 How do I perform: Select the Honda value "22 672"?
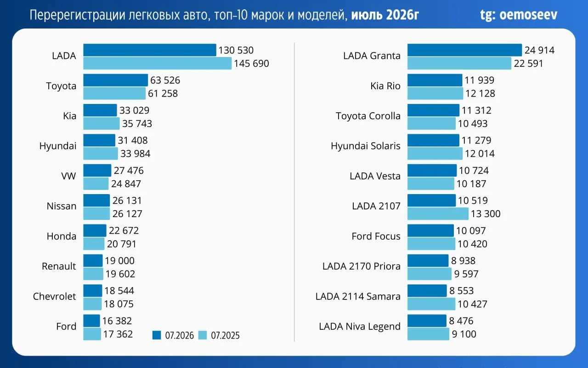(x=124, y=230)
